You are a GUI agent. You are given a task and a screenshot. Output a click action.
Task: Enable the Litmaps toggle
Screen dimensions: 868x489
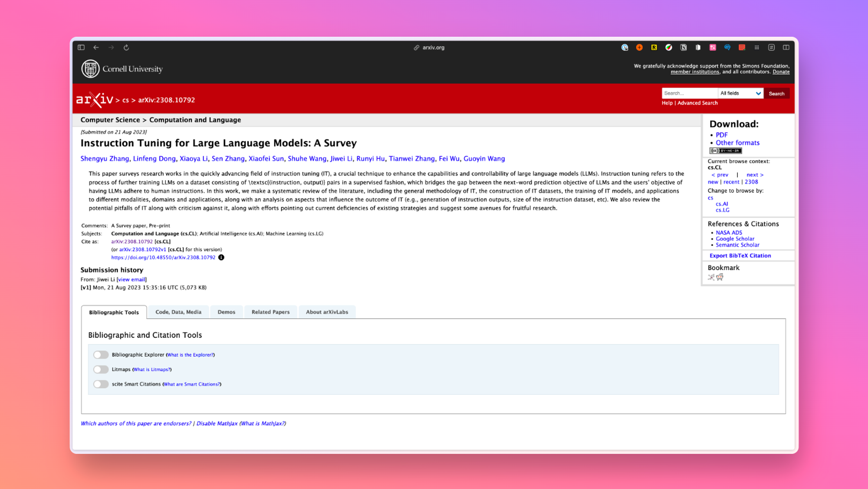click(101, 370)
